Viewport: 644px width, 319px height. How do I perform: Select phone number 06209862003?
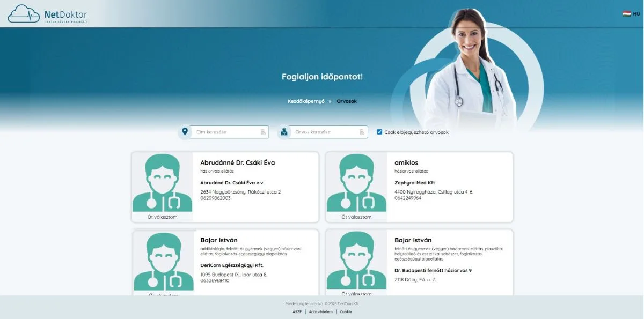coord(215,198)
